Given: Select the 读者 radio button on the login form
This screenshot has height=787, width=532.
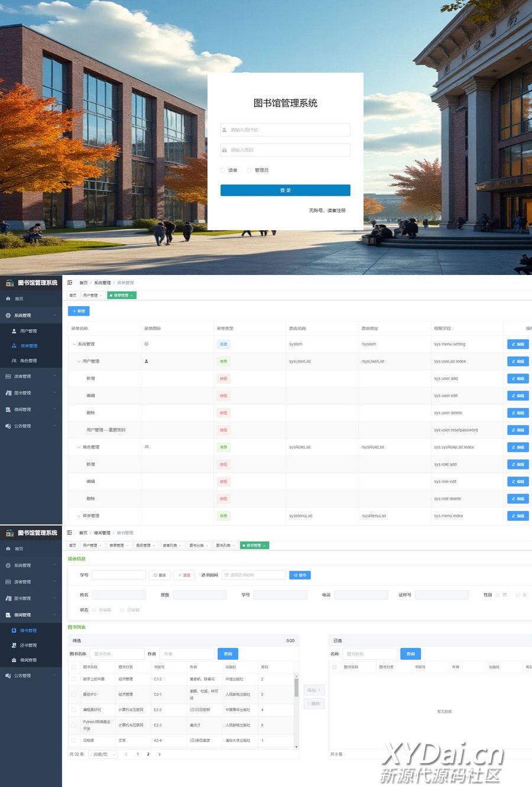Looking at the screenshot, I should tap(223, 170).
